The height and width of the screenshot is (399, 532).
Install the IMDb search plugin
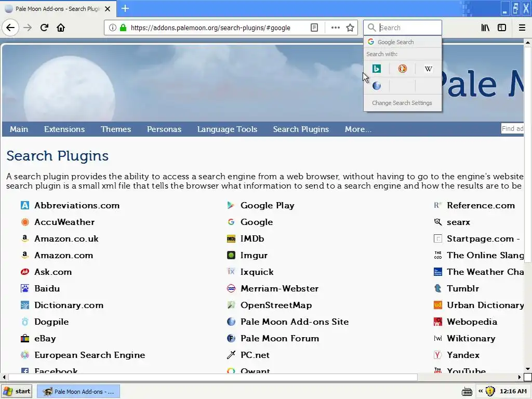252,238
